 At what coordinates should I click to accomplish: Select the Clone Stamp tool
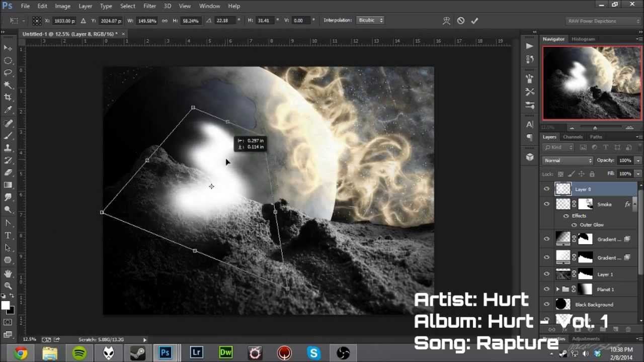tap(8, 148)
